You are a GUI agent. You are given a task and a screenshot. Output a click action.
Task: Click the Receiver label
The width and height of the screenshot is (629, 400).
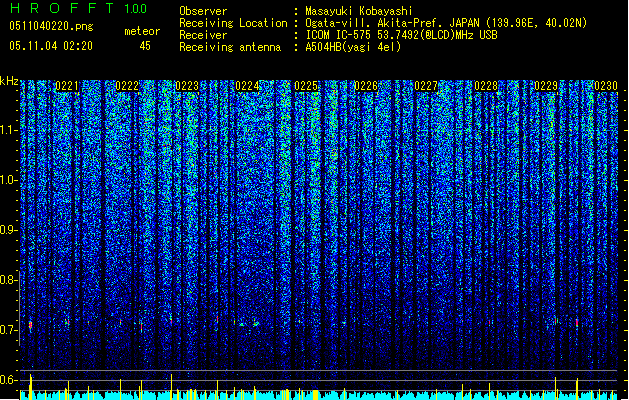[203, 35]
